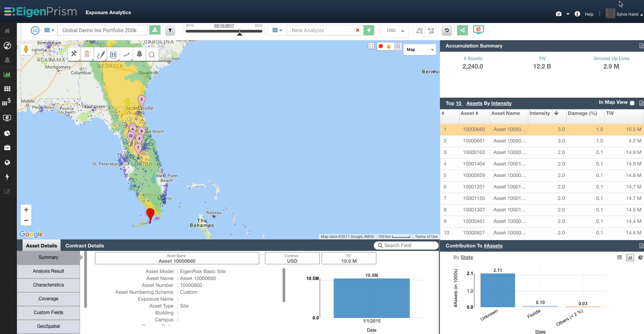The height and width of the screenshot is (334, 644).
Task: Open the globe sidebar icon
Action: [7, 162]
